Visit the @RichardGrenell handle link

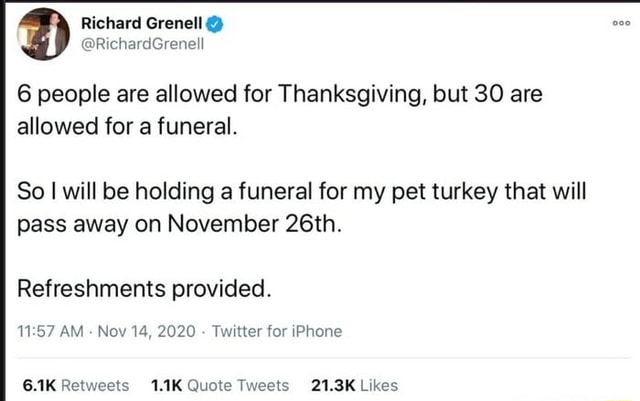tap(153, 44)
